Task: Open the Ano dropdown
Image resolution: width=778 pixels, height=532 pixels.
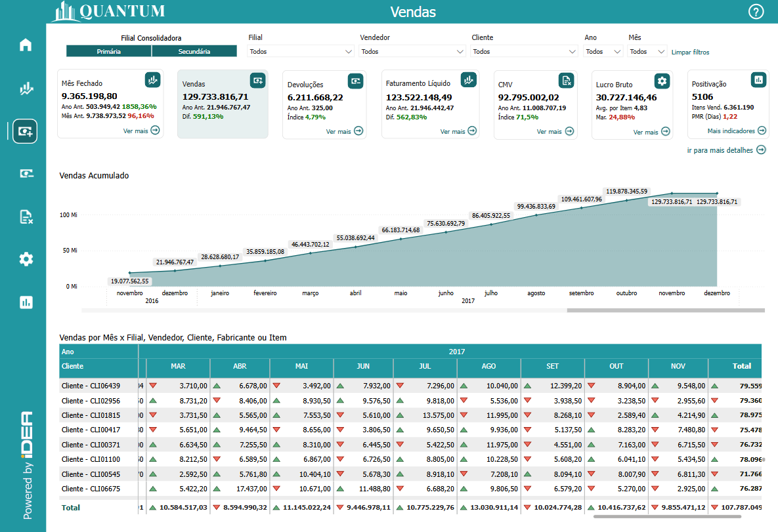Action: pos(603,52)
